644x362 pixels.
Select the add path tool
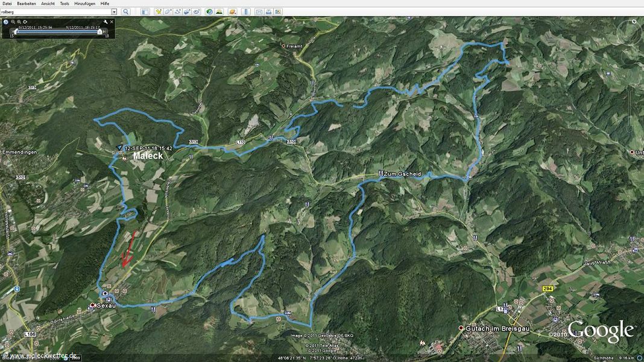pyautogui.click(x=178, y=11)
